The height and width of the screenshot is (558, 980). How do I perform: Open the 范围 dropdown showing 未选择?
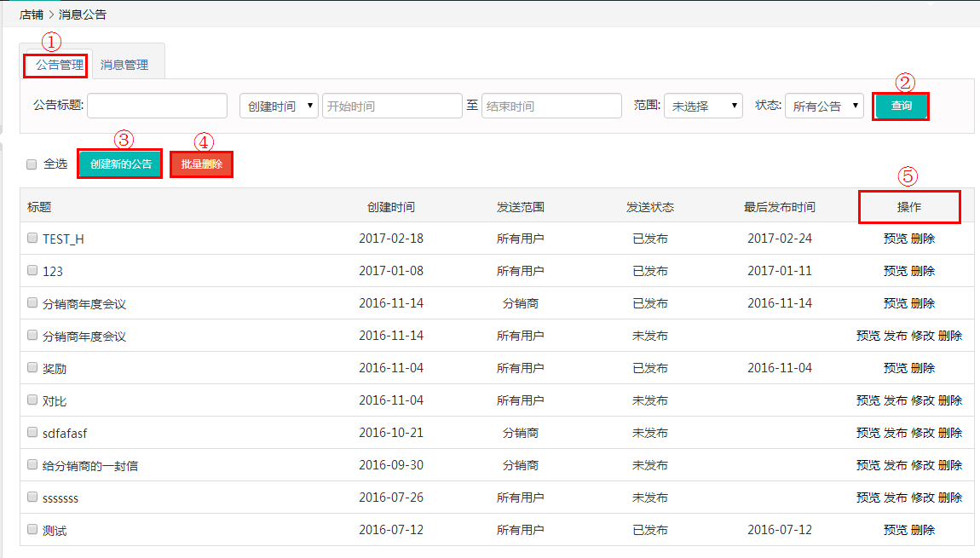click(703, 106)
